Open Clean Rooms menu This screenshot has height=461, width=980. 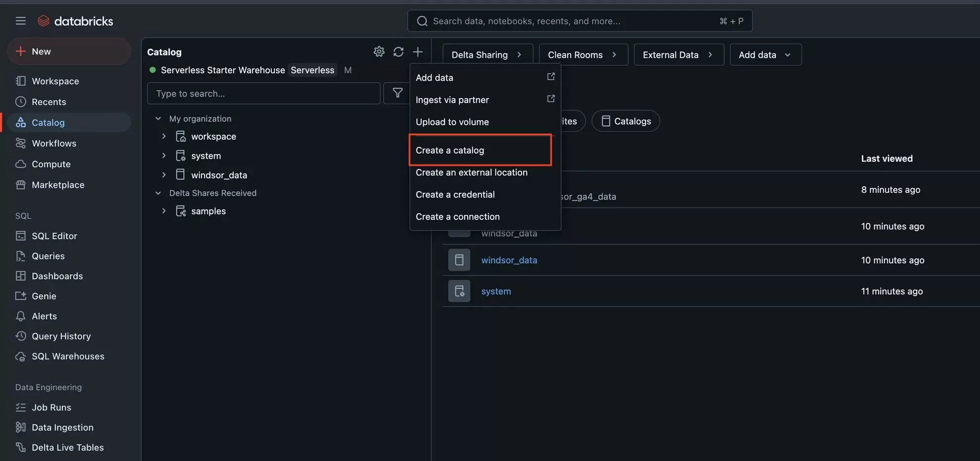point(583,54)
